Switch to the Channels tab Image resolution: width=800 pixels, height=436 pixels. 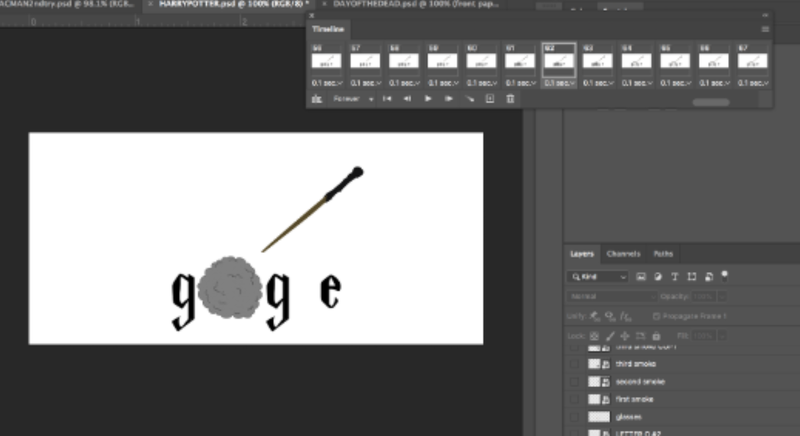(623, 254)
